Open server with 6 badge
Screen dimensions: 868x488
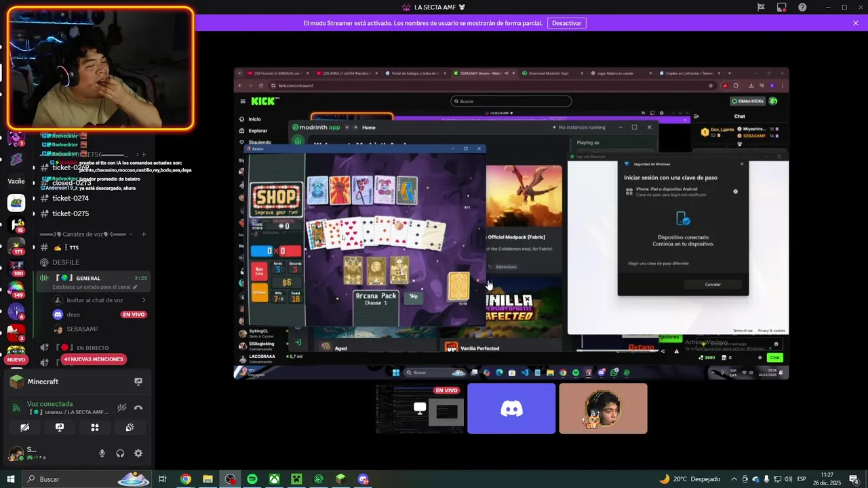[16, 312]
